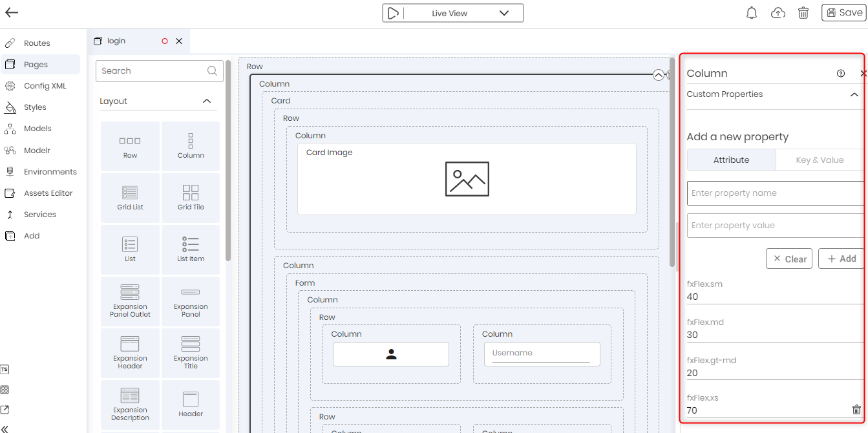
Task: Switch to Key & Value tab
Action: 820,160
